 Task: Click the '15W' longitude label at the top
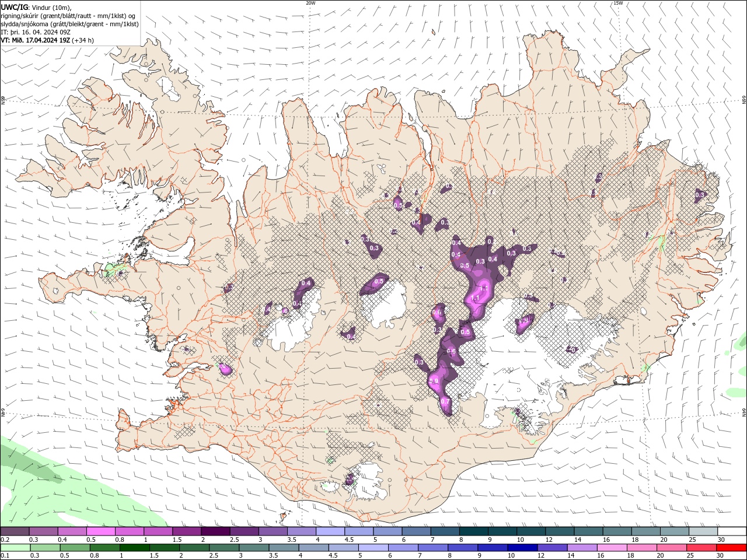pyautogui.click(x=618, y=3)
